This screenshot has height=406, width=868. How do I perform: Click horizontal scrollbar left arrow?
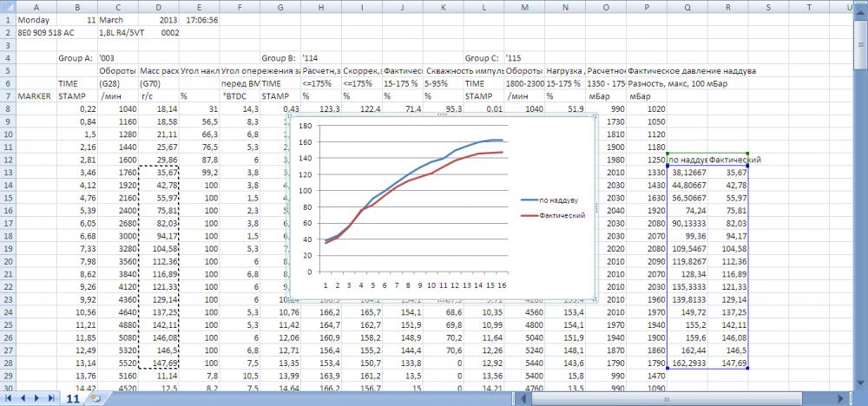point(523,397)
